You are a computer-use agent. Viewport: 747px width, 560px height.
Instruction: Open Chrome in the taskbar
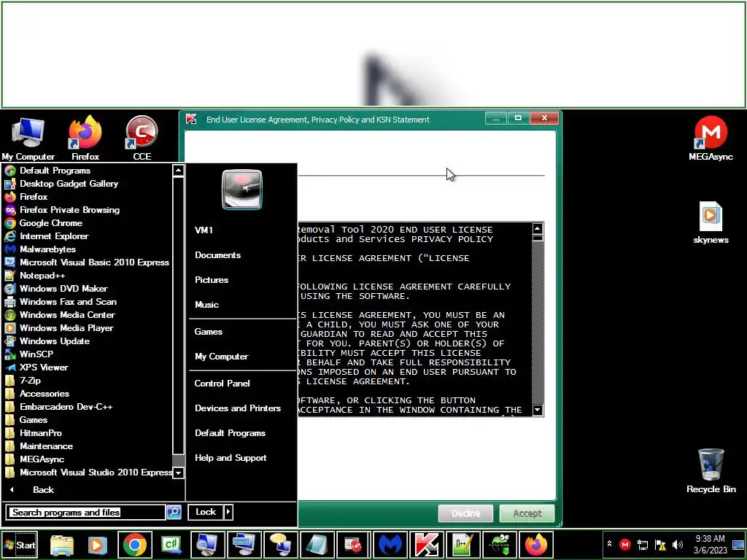(x=135, y=545)
